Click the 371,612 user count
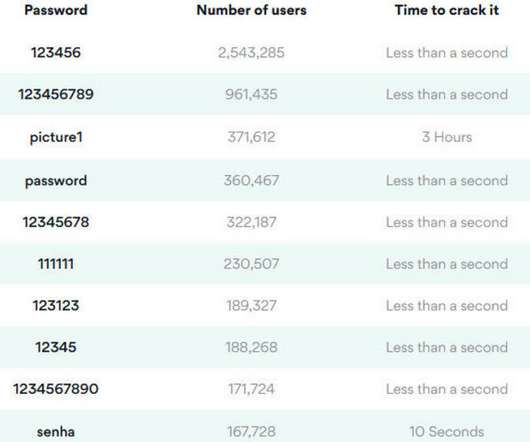The image size is (530, 442). [x=251, y=137]
